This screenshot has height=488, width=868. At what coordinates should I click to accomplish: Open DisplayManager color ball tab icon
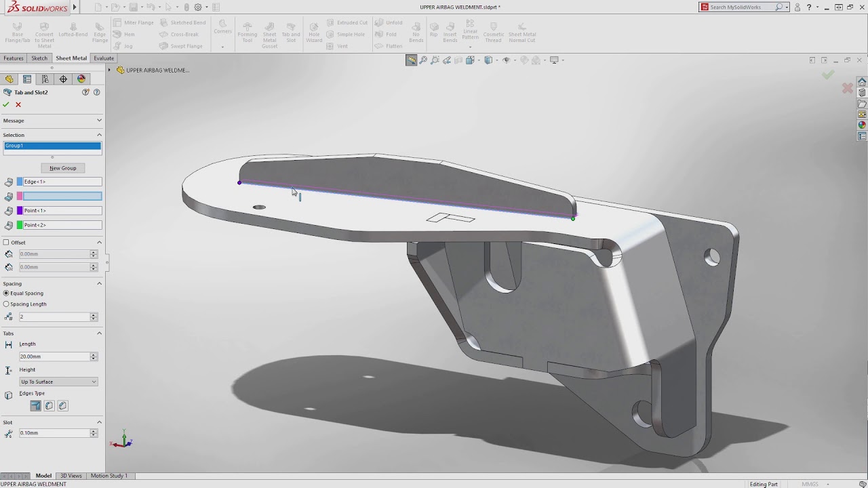coord(81,79)
